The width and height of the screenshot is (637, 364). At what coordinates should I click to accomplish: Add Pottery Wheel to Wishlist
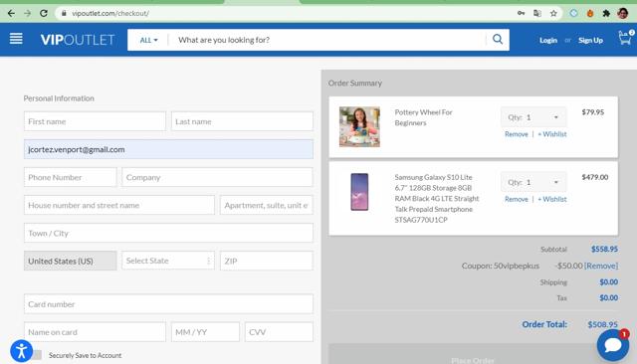(x=552, y=134)
